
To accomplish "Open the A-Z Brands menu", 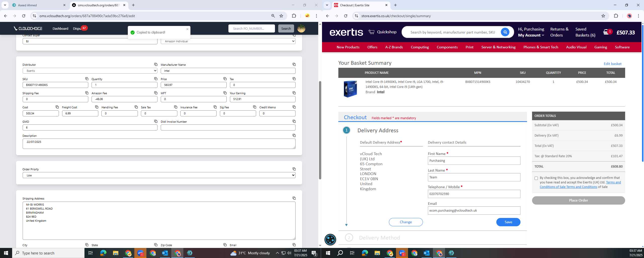I will pyautogui.click(x=394, y=47).
